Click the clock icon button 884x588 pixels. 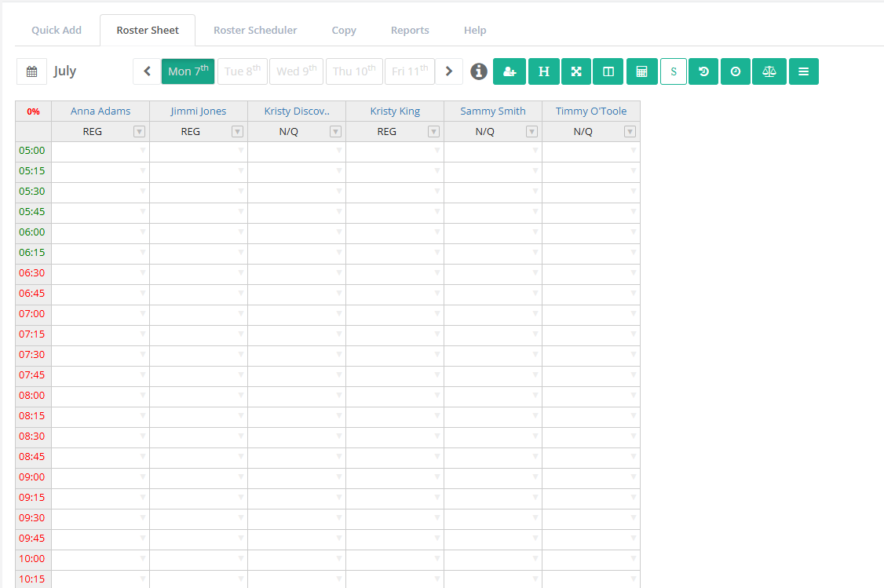click(x=736, y=71)
